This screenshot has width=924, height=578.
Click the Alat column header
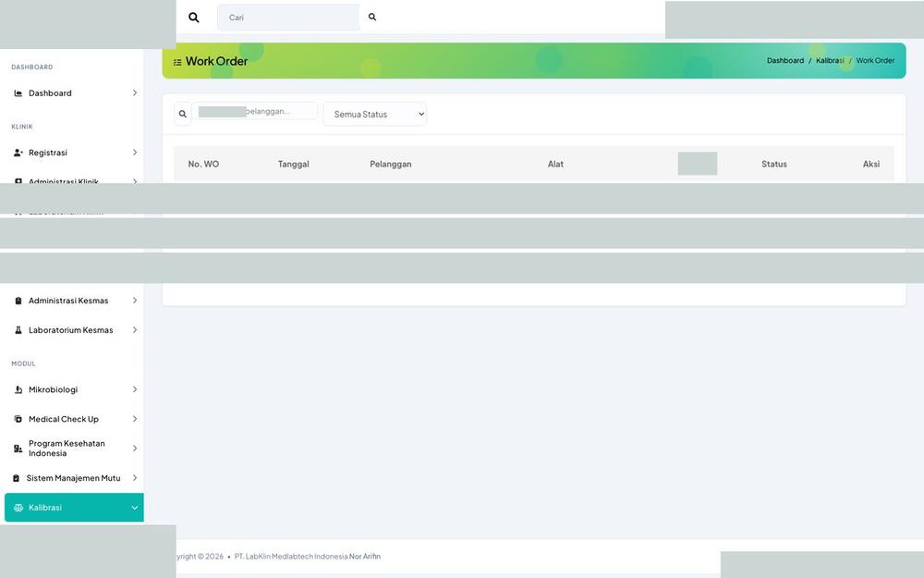click(x=555, y=164)
